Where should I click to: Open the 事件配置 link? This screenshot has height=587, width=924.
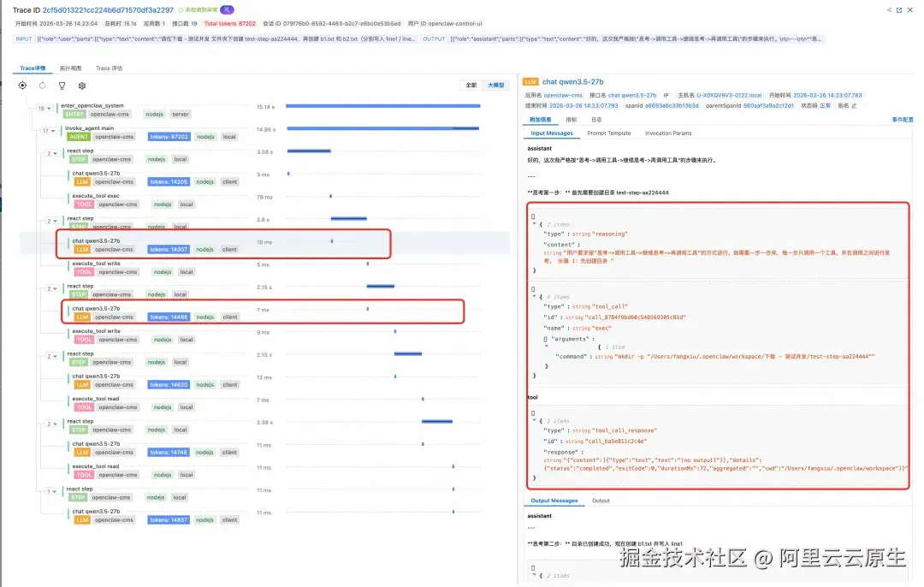(x=903, y=120)
